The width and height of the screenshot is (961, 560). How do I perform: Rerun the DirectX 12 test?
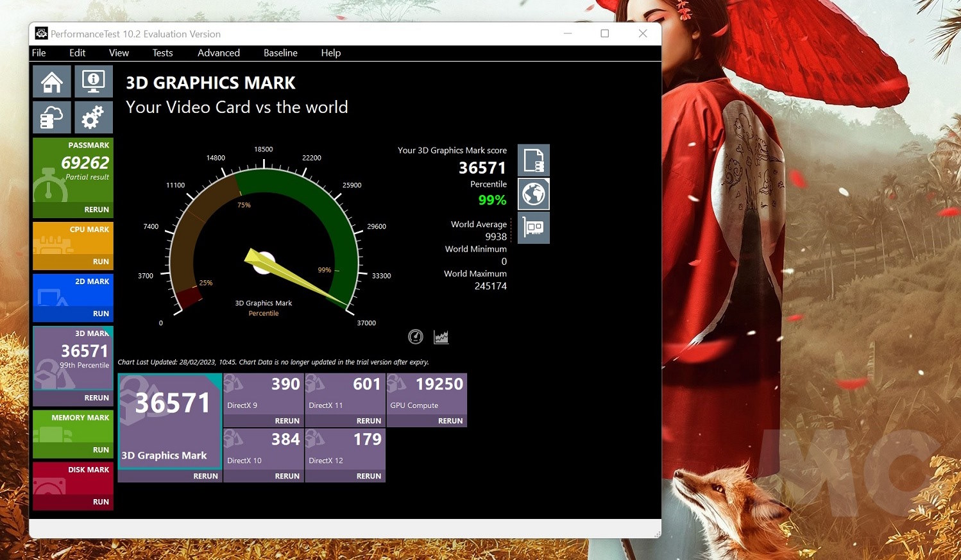(368, 476)
